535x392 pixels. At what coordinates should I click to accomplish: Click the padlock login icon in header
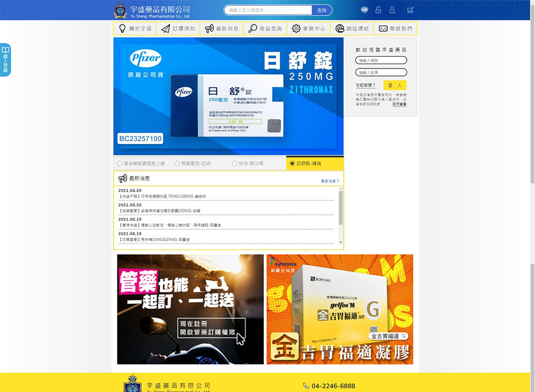click(x=378, y=10)
